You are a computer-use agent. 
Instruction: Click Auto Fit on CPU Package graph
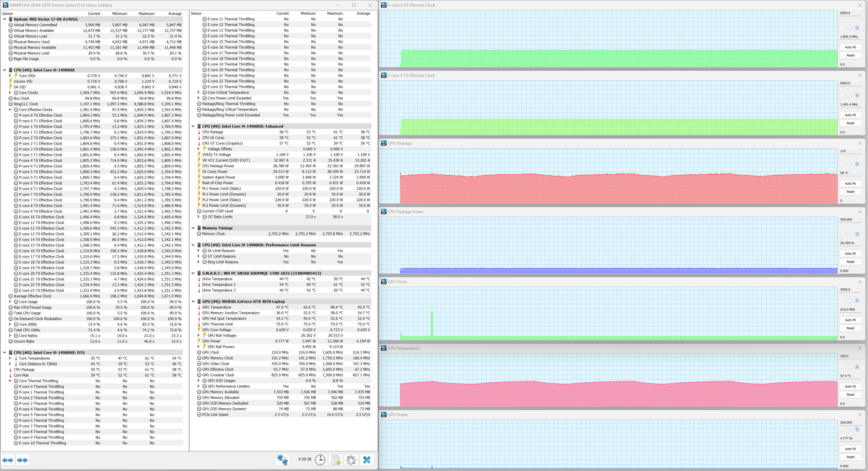[x=850, y=184]
